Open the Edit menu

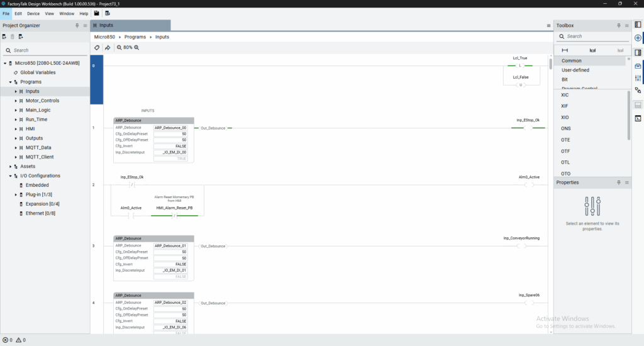click(18, 14)
